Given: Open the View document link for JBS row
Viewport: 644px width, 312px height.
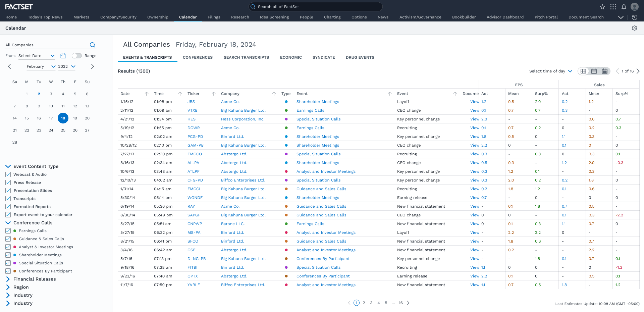Looking at the screenshot, I should tap(475, 102).
